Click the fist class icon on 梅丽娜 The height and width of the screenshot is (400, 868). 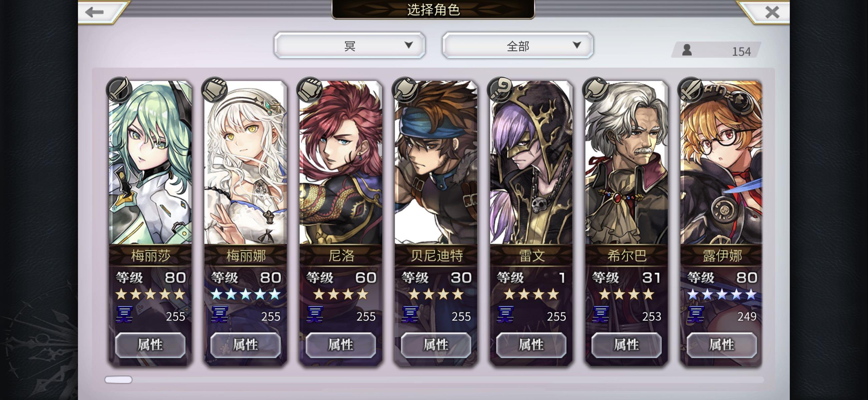click(214, 90)
